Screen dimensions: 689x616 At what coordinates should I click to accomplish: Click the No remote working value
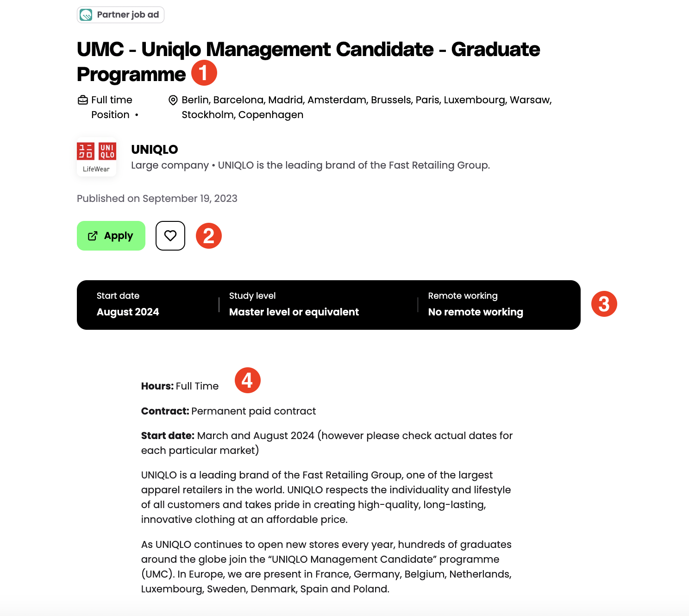tap(476, 312)
